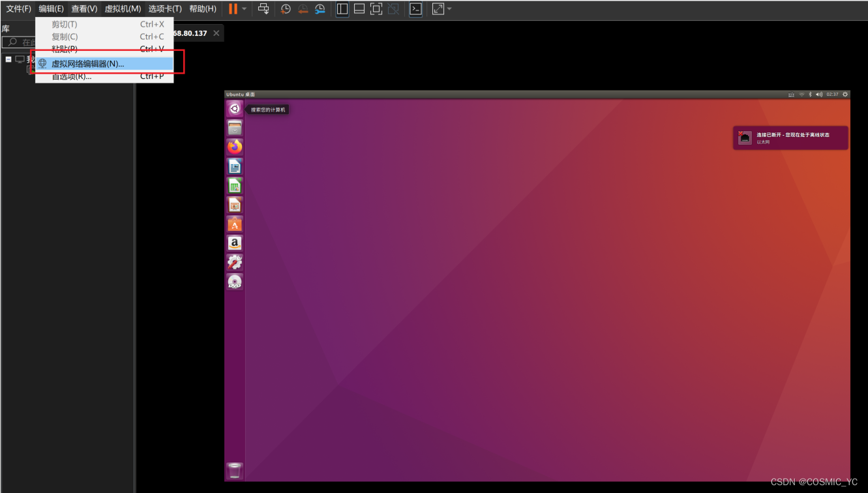This screenshot has width=868, height=493.
Task: Open the 文件(F) menu
Action: pyautogui.click(x=19, y=9)
